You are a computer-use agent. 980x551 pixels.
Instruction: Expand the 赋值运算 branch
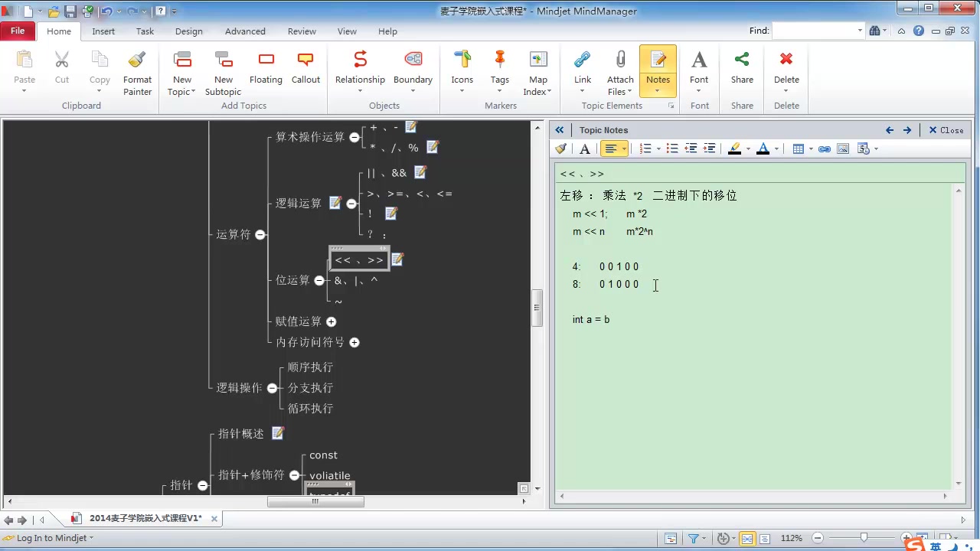tap(332, 322)
